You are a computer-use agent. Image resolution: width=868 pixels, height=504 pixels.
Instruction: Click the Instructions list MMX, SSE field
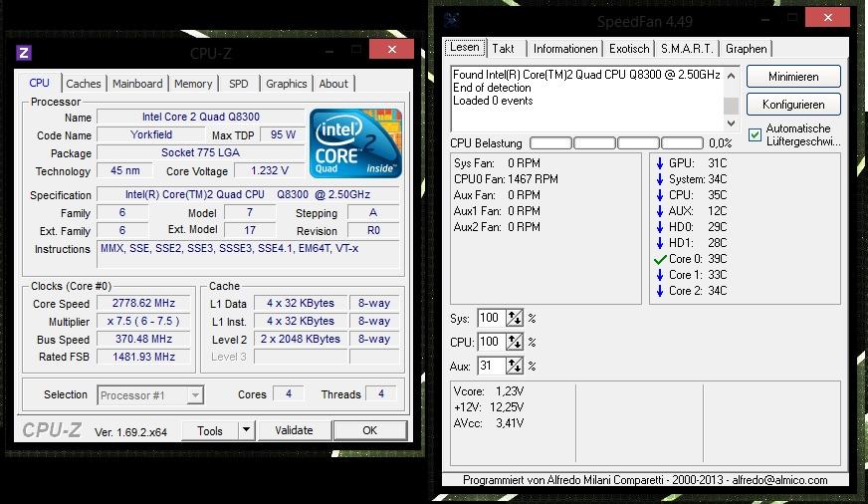click(248, 255)
